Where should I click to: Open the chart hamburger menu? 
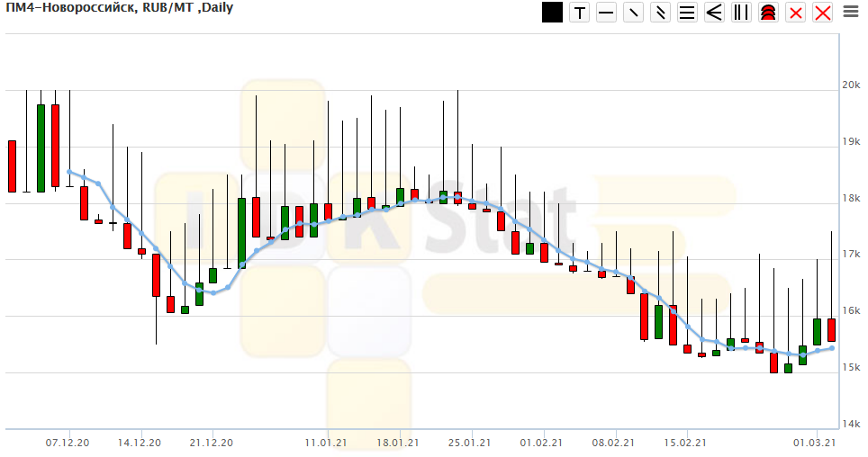click(x=851, y=12)
